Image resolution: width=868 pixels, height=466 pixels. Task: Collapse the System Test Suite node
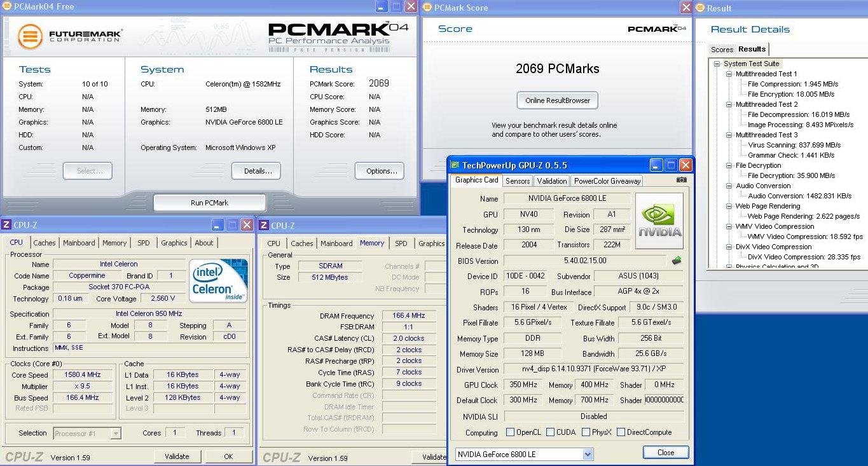click(x=717, y=64)
